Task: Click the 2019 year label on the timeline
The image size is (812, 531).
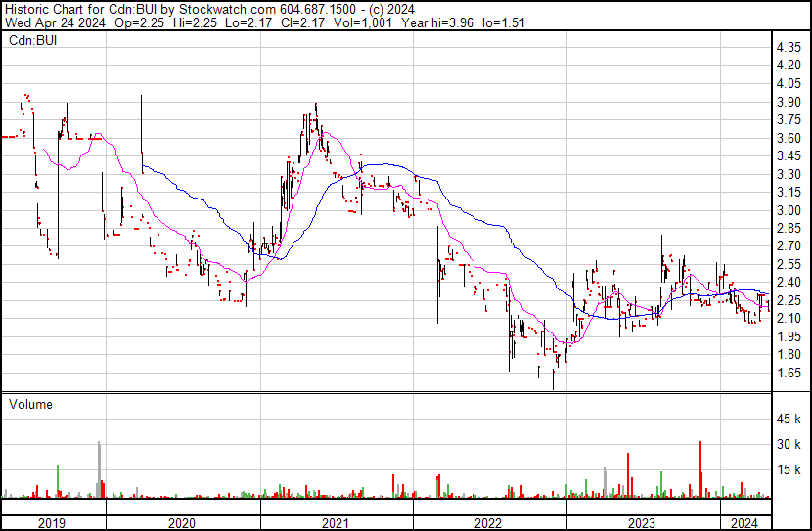Action: point(52,522)
